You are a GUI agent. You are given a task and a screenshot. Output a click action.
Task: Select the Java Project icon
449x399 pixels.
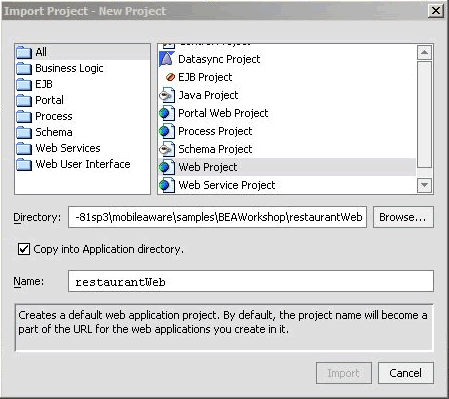click(167, 95)
